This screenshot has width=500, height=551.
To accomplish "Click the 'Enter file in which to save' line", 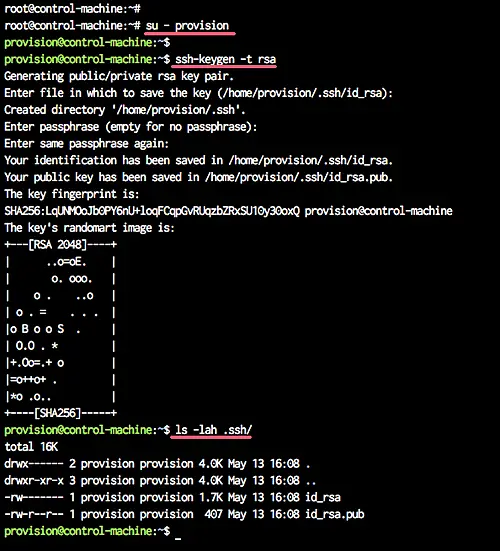I will coord(198,93).
